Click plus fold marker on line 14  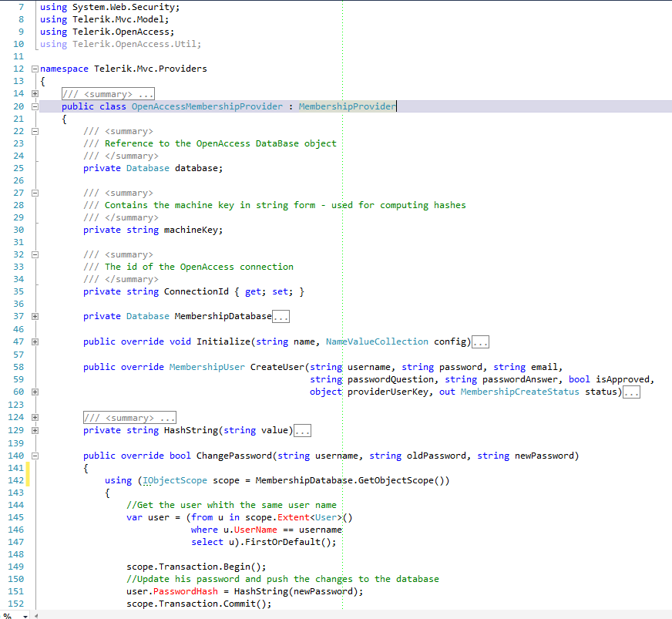[35, 93]
